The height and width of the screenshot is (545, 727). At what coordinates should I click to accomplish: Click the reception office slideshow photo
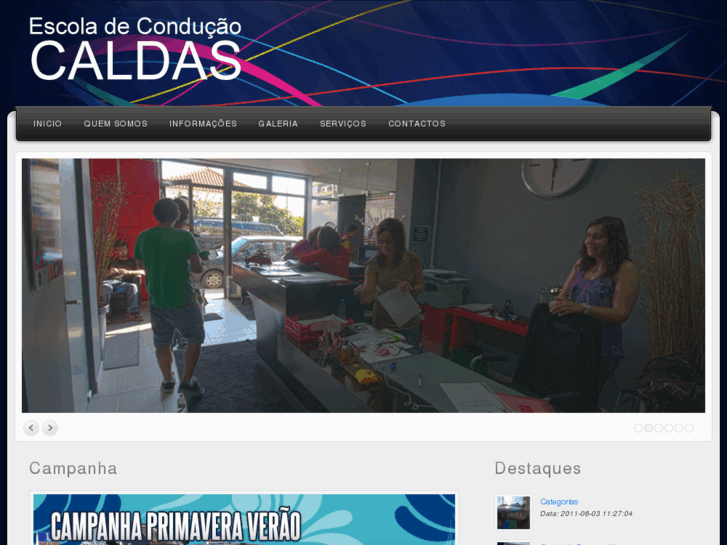coord(364,286)
